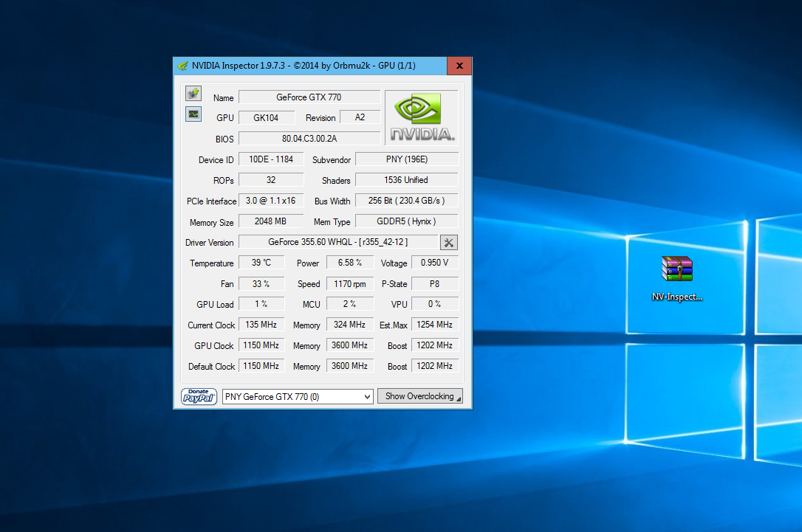Image resolution: width=802 pixels, height=532 pixels.
Task: Click the Est.Max clock value field
Action: (434, 325)
